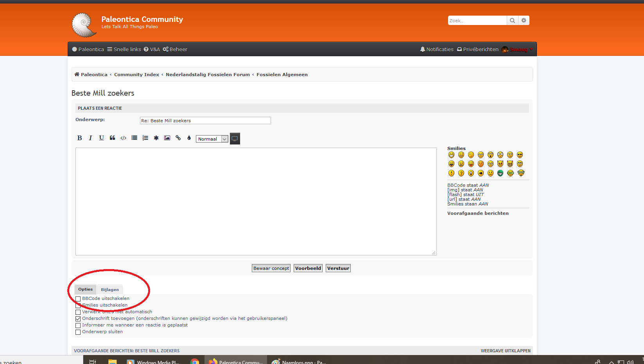Viewport: 644px width, 364px height.
Task: Click the Bold formatting icon
Action: point(79,138)
